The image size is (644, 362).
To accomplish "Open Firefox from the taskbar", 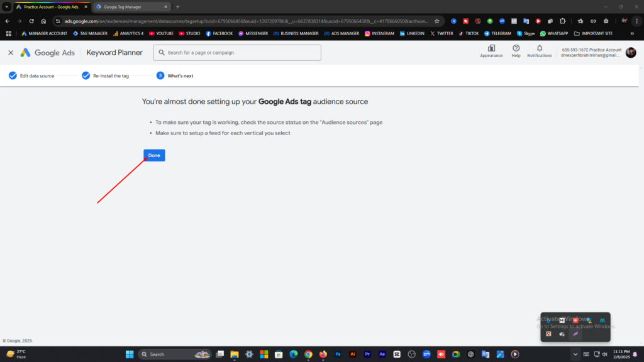I will tap(323, 354).
